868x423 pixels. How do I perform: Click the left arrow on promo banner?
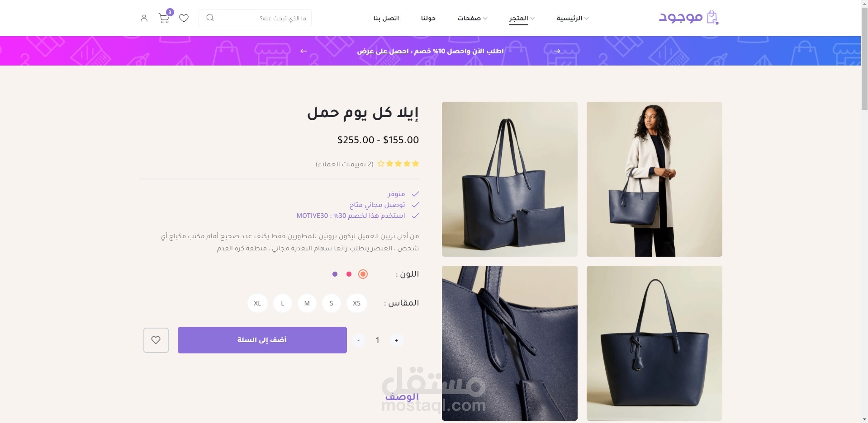304,51
